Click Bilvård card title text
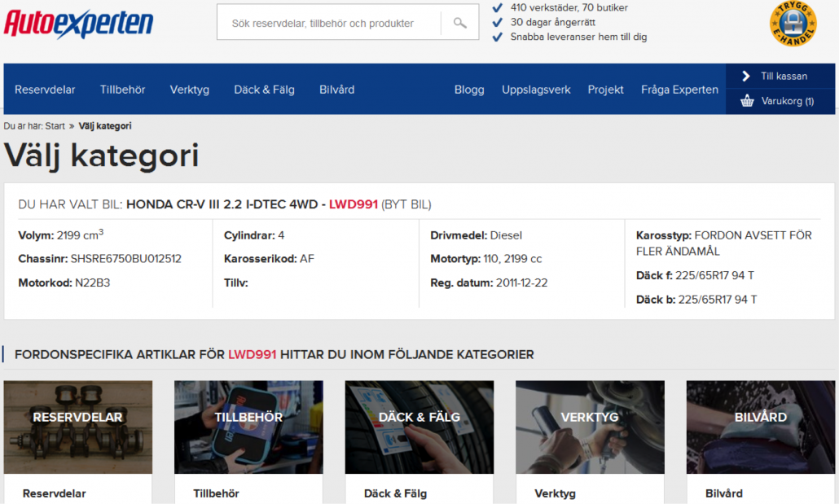Viewport: 839px width, 504px height. point(724,493)
